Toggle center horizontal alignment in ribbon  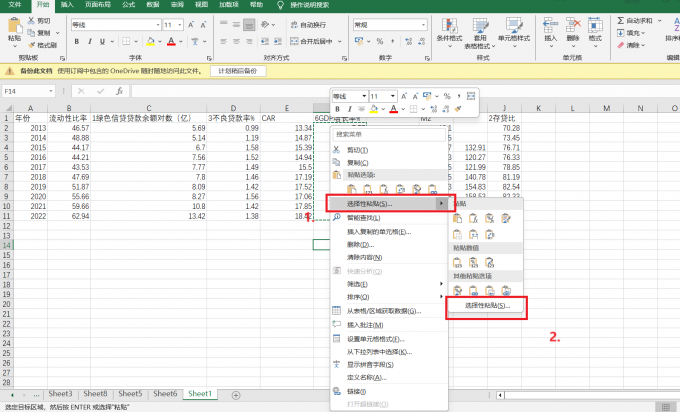(x=236, y=41)
